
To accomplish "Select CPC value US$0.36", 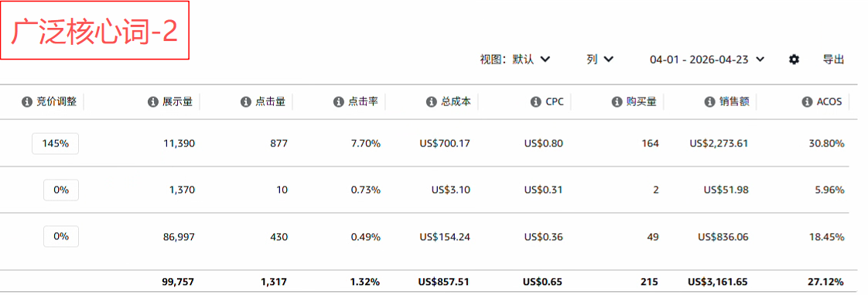I will [543, 237].
